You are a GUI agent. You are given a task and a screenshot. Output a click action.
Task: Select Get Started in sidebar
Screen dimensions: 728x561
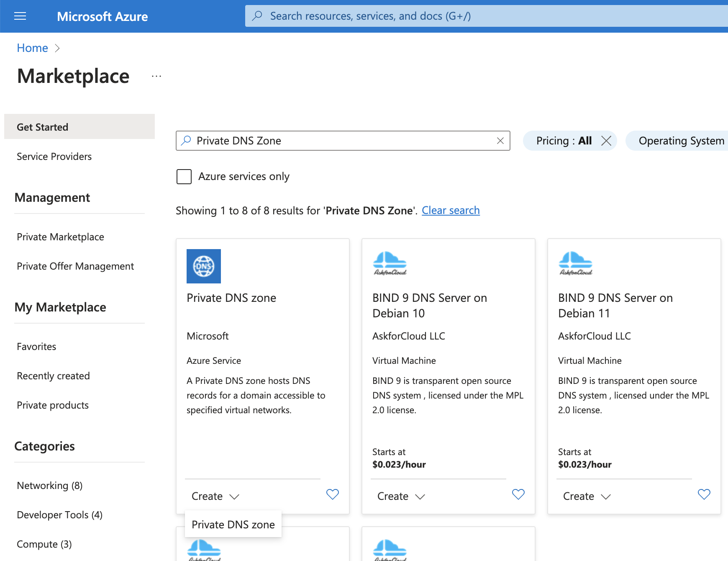coord(79,126)
